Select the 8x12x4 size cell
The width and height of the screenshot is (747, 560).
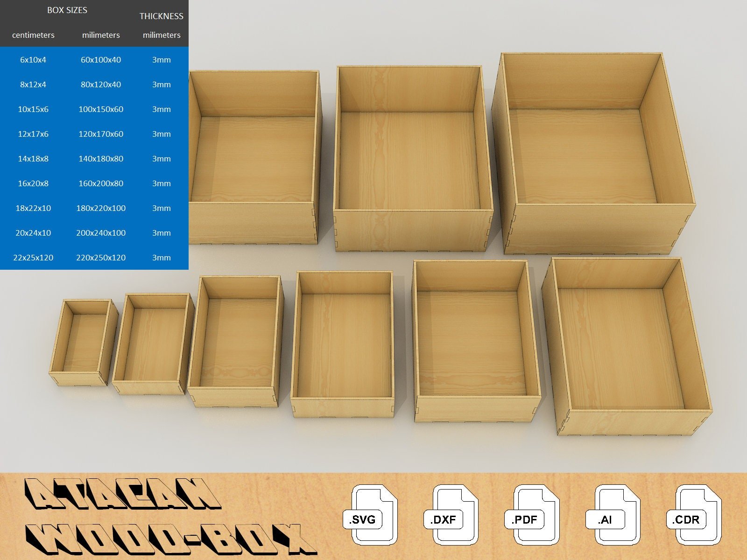point(33,84)
